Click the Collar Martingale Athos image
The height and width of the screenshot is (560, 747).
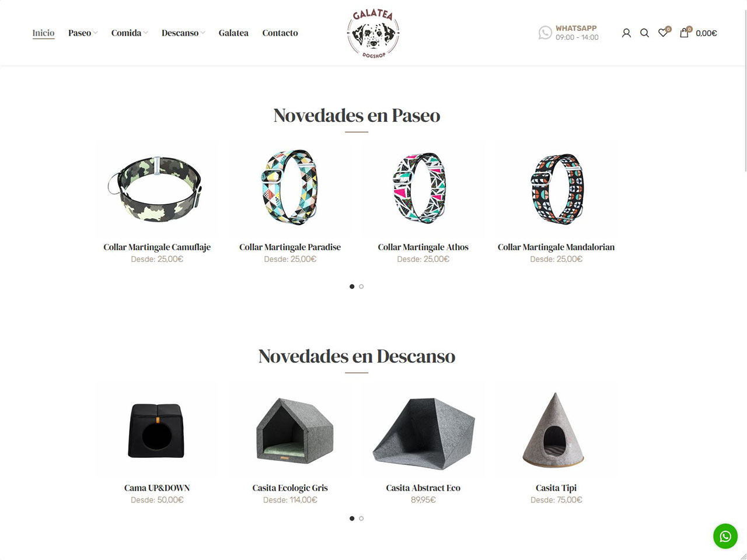tap(423, 188)
